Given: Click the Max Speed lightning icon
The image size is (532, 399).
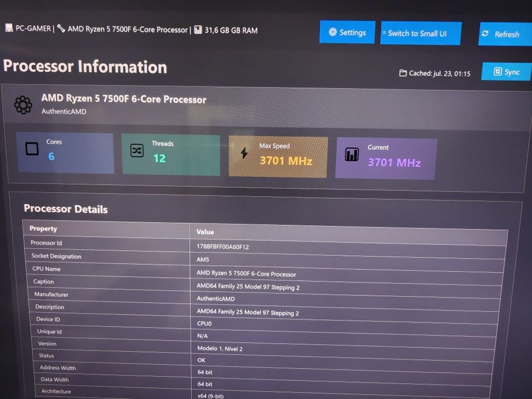Looking at the screenshot, I should 244,153.
